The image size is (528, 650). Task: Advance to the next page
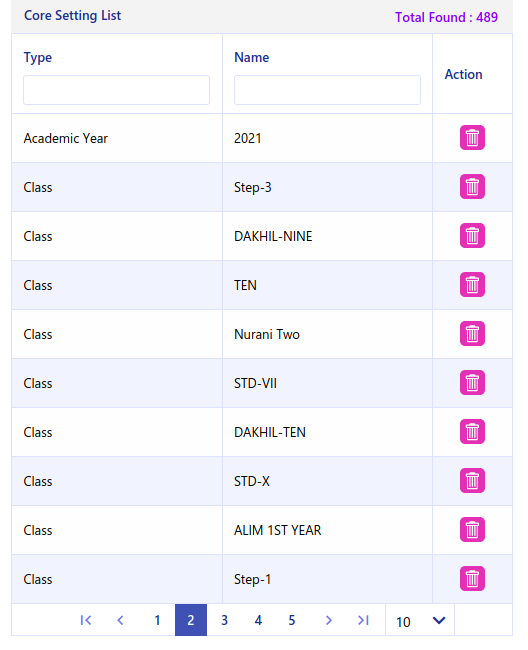pyautogui.click(x=329, y=620)
